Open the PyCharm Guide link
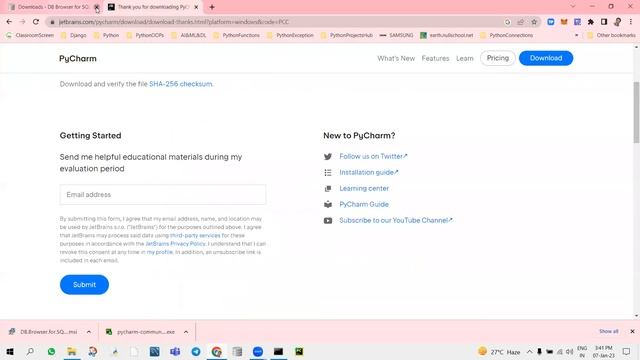Viewport: 640px width, 360px height. 364,204
